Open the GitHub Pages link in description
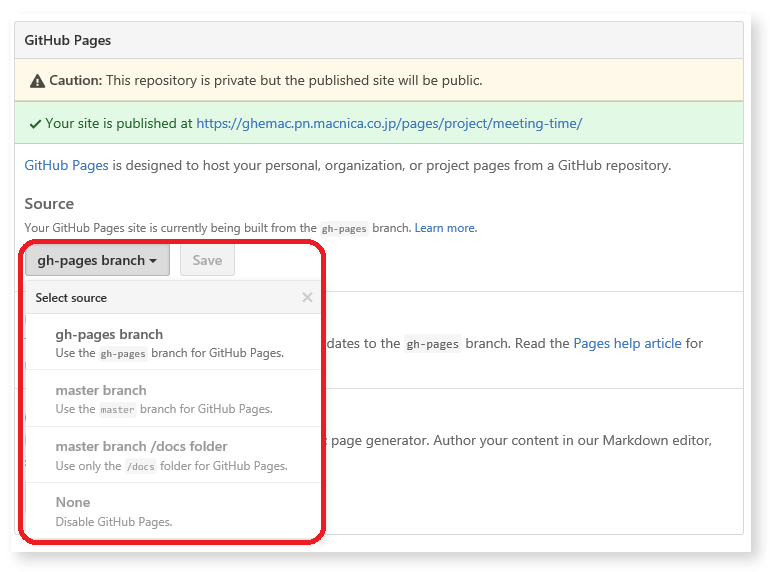The width and height of the screenshot is (770, 572). [66, 165]
